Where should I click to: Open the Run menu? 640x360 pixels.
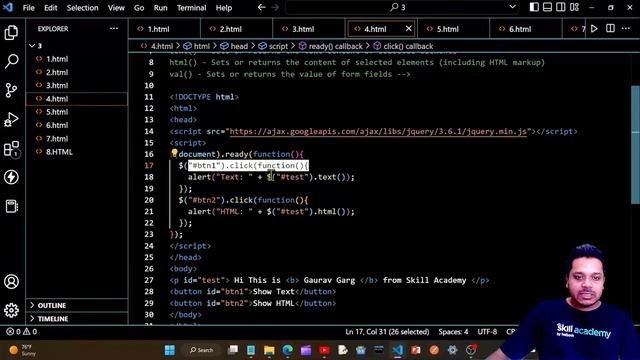pyautogui.click(x=160, y=7)
